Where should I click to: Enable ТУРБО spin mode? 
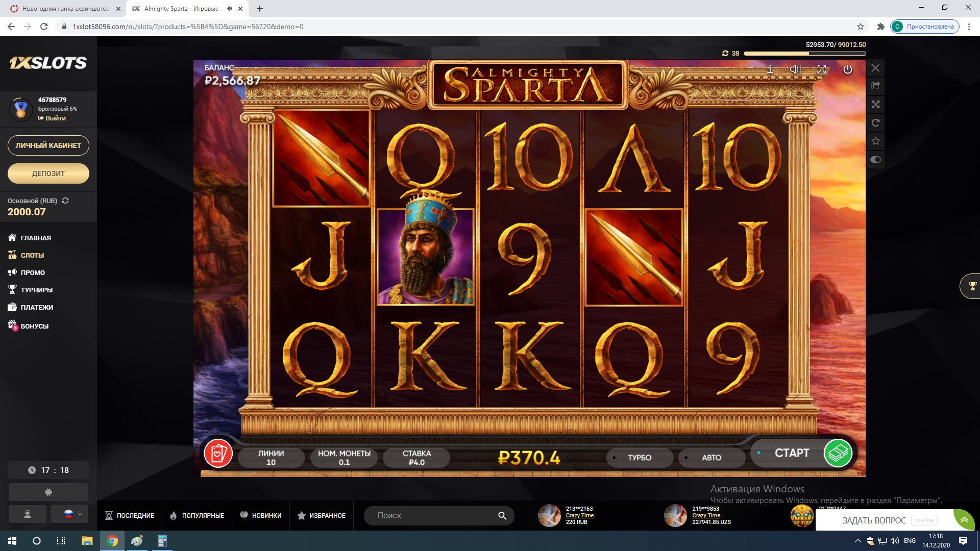639,458
